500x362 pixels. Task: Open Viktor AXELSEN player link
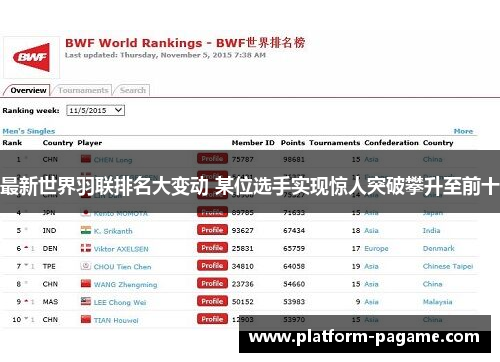coord(121,249)
